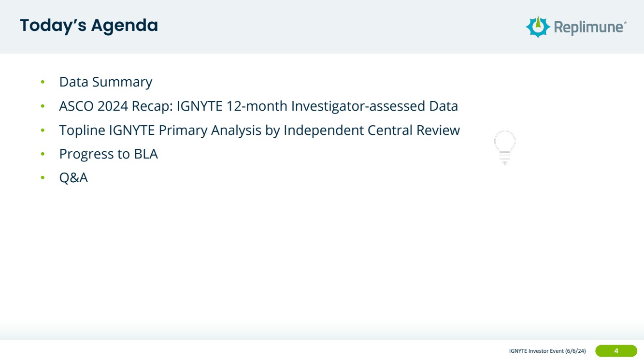Click the Investigator-assessed Data phrase

click(374, 106)
